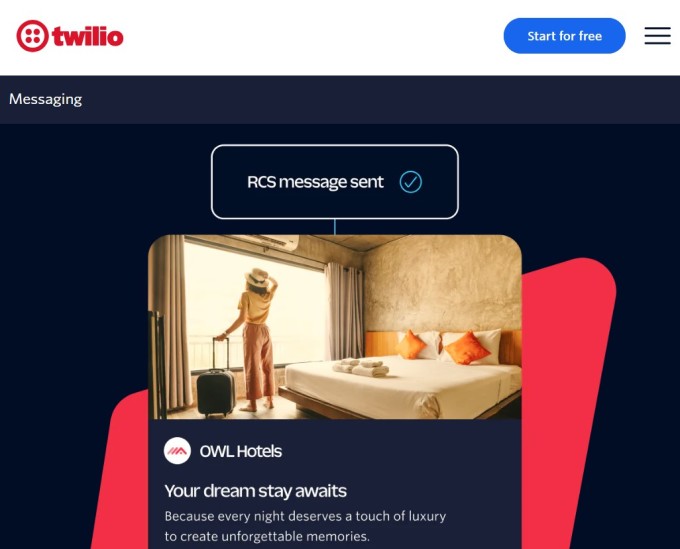Open the hamburger menu
The height and width of the screenshot is (549, 680).
[657, 36]
